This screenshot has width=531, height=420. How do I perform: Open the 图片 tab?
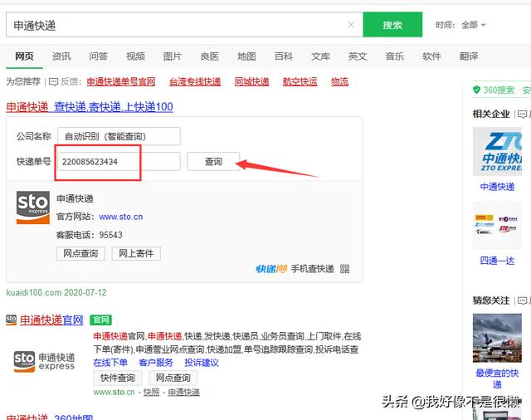173,56
